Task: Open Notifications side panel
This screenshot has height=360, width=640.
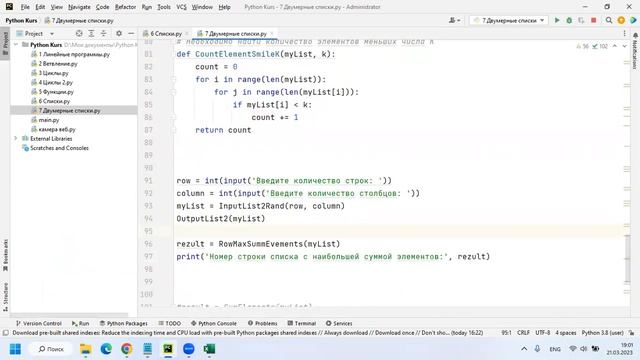Action: [635, 51]
